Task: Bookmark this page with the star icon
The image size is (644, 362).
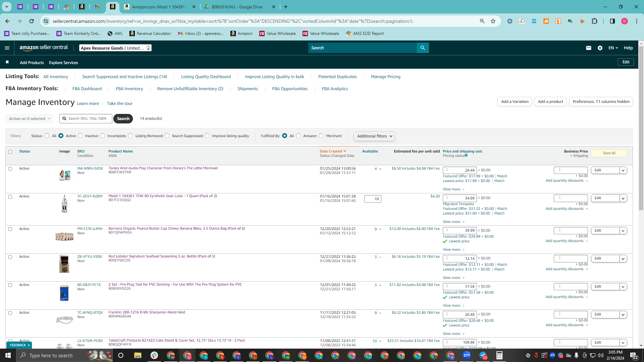Action: coord(493,21)
